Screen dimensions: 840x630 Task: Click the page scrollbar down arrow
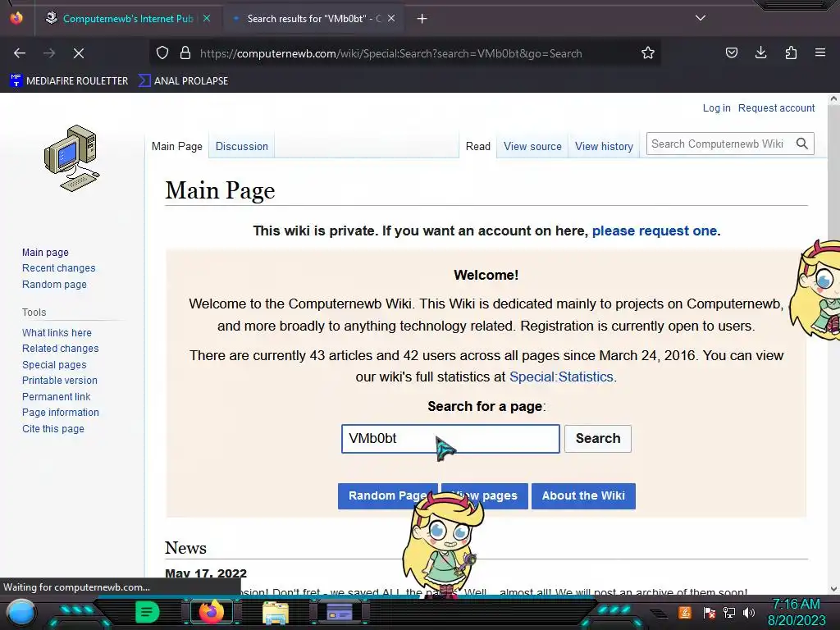[x=833, y=589]
